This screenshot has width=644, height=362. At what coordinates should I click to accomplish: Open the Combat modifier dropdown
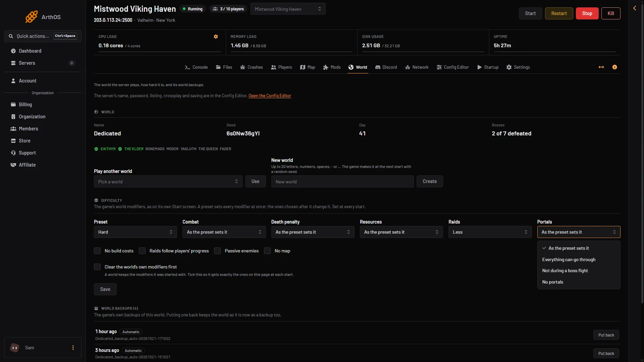pyautogui.click(x=224, y=232)
